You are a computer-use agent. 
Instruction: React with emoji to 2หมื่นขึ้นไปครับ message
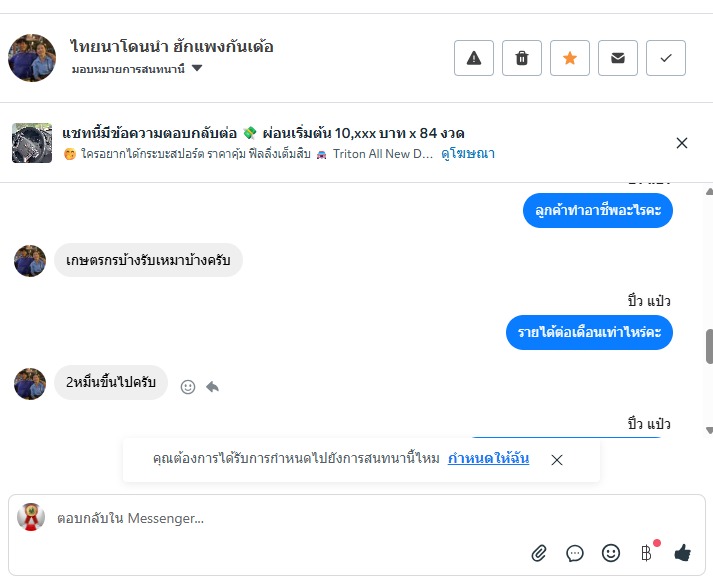(x=188, y=387)
